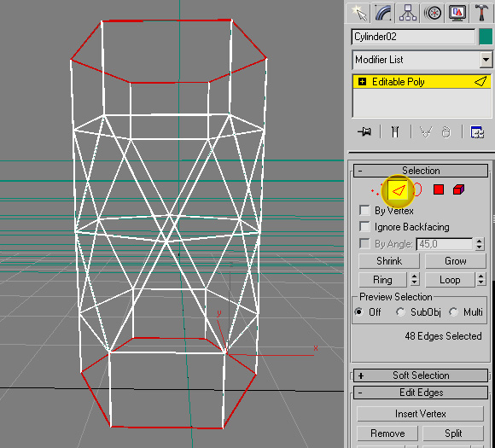495x448 pixels.
Task: Expand the Editable Poly plus icon
Action: click(362, 82)
